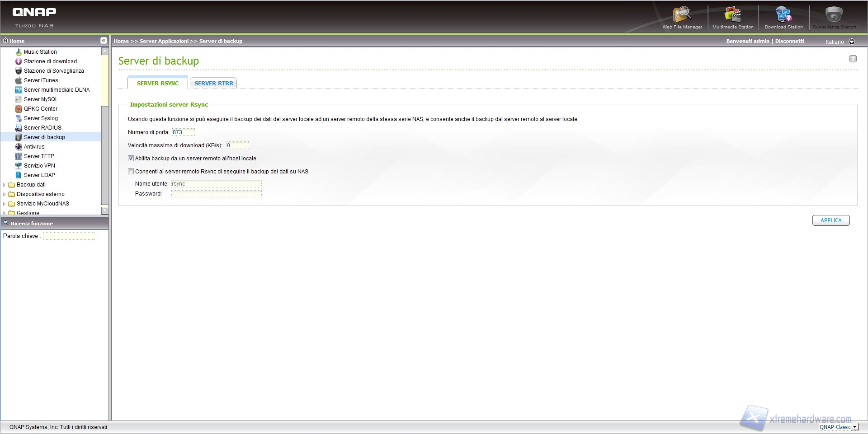Image resolution: width=868 pixels, height=434 pixels.
Task: Click the Music Station icon
Action: pos(19,52)
